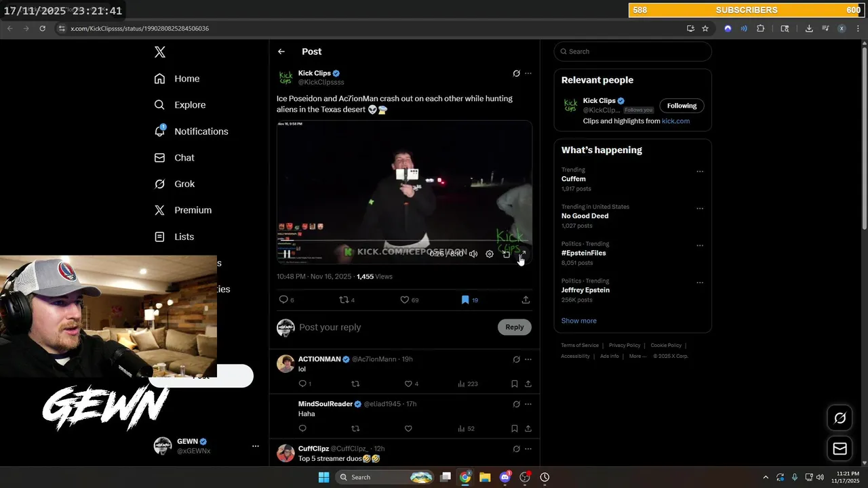Reply to MindSoulReader's 'Haha' comment
This screenshot has width=868, height=488.
(x=302, y=428)
